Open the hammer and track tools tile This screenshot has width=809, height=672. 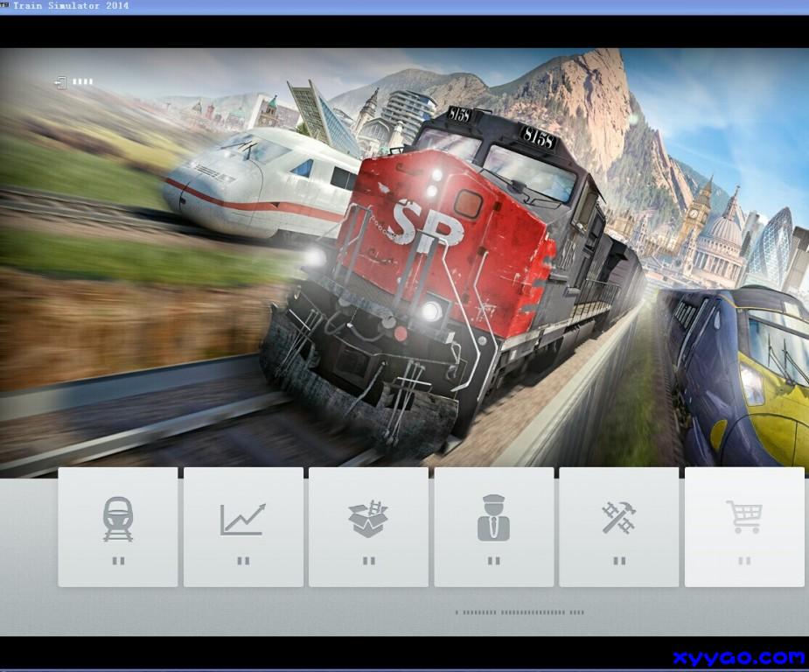click(x=619, y=527)
